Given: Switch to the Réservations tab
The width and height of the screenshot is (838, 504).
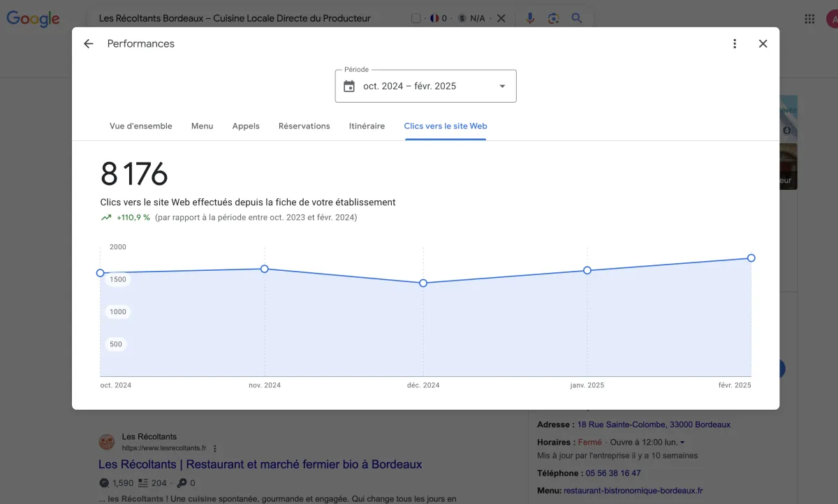Looking at the screenshot, I should [x=304, y=126].
